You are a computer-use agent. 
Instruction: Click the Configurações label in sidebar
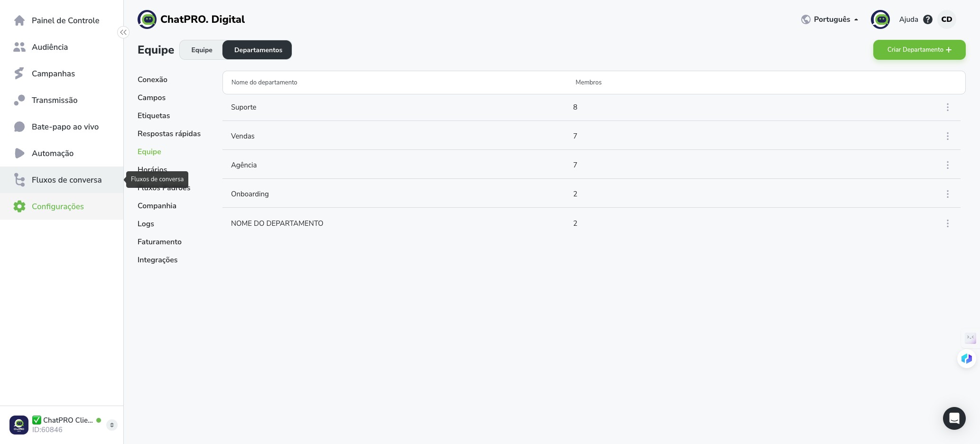click(58, 206)
